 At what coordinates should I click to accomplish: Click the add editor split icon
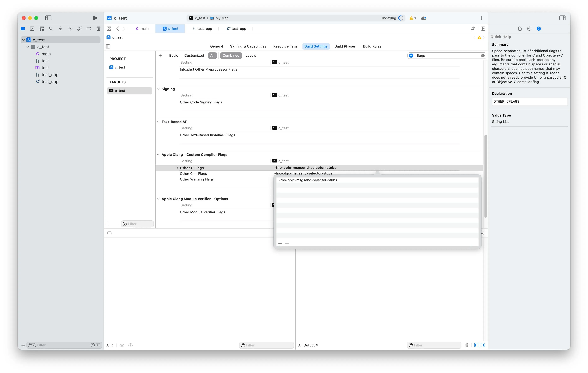(x=483, y=29)
